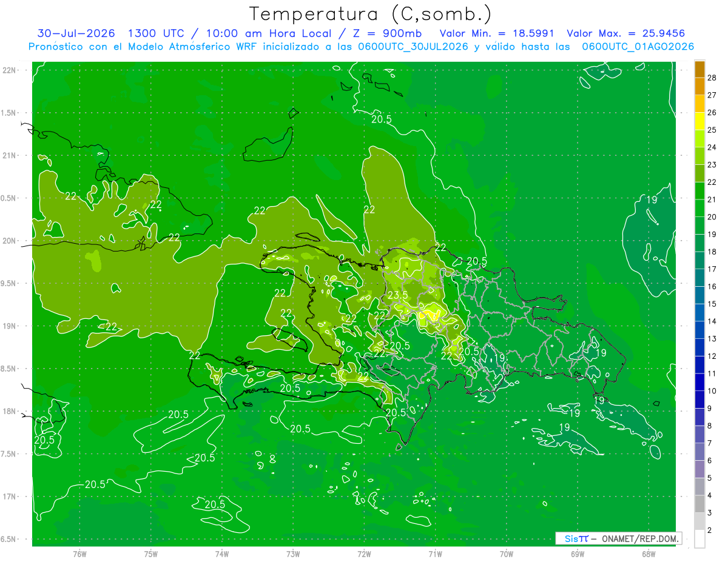Click the color scale label "26"
728x562 pixels.
click(712, 112)
